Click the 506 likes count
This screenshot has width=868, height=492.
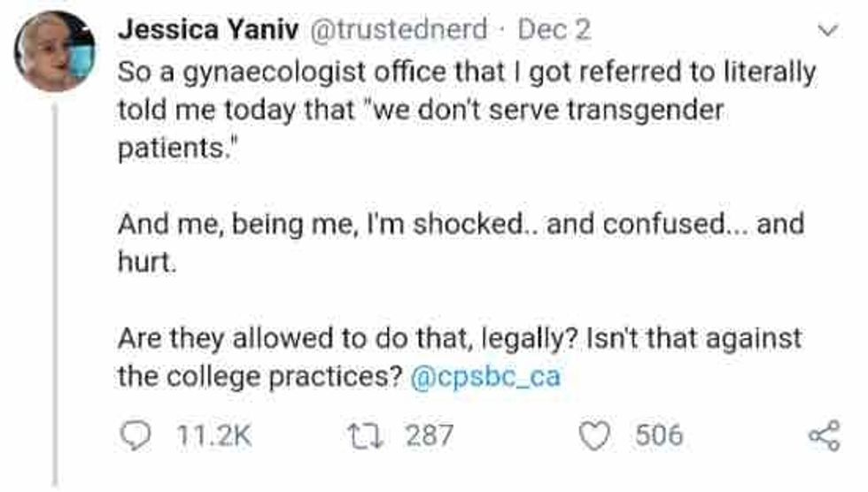point(658,434)
